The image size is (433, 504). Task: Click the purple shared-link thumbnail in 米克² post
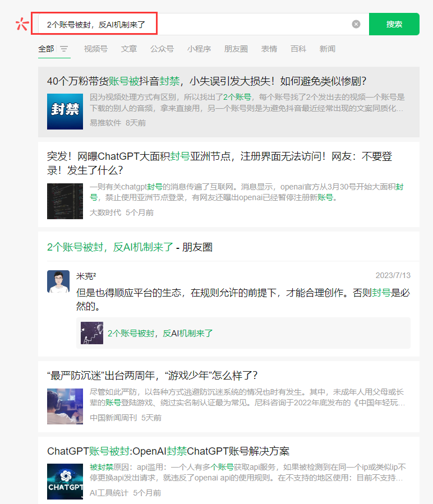pyautogui.click(x=92, y=333)
